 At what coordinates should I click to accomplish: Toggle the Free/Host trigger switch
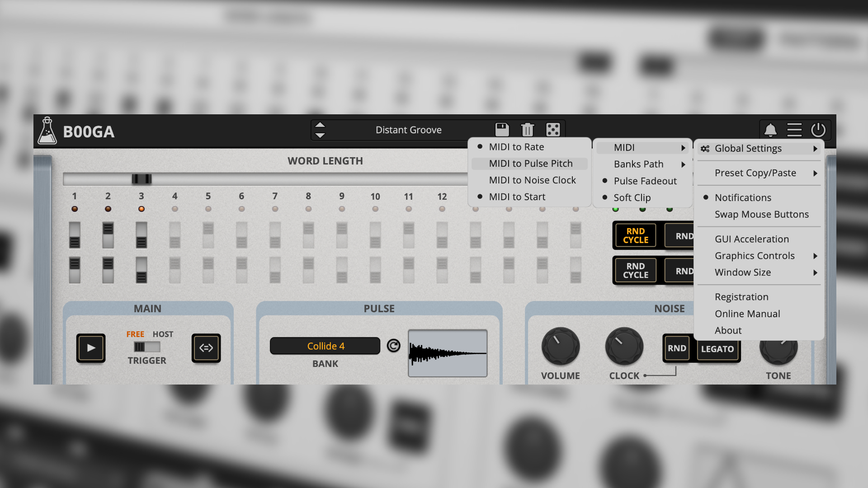[x=147, y=347]
